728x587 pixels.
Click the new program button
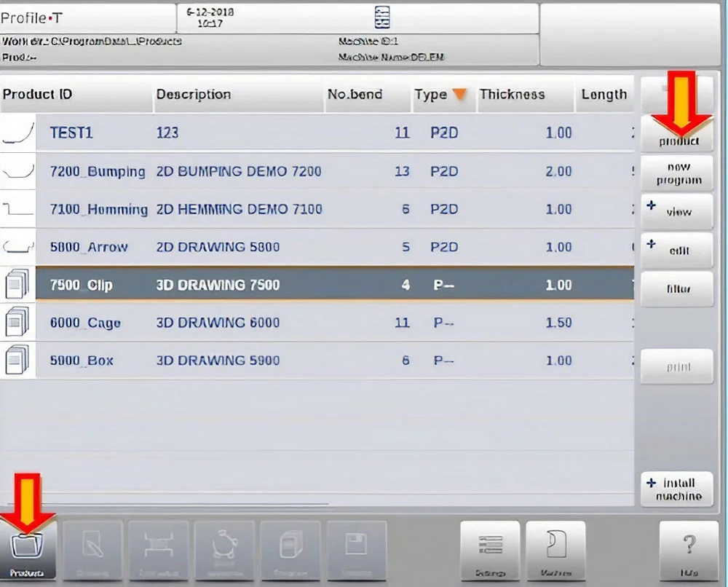[677, 173]
